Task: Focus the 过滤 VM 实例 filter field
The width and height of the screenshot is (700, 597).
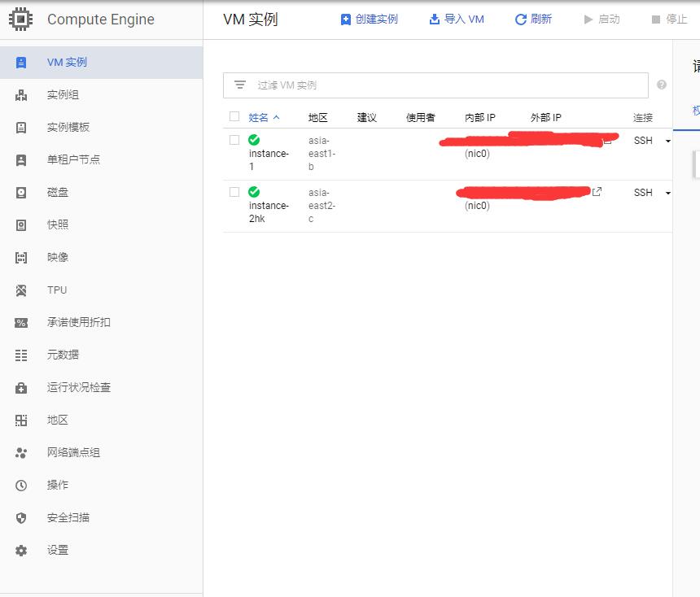Action: (435, 85)
